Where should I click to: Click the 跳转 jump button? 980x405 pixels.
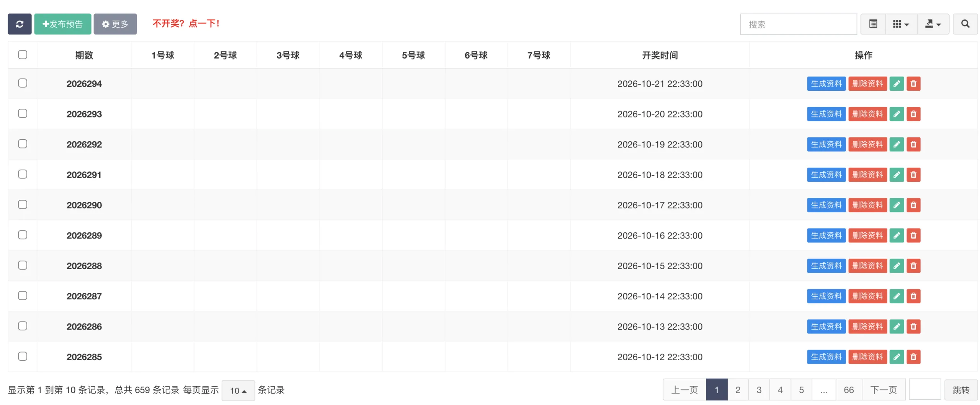click(x=960, y=390)
